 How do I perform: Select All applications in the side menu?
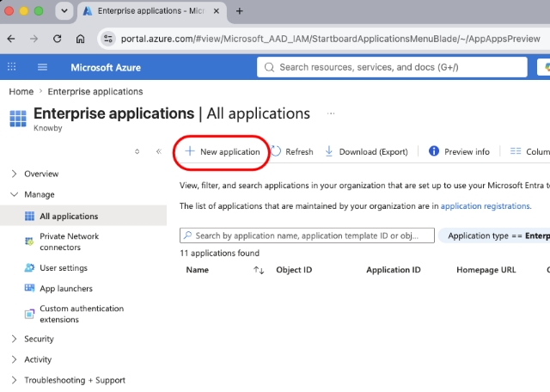83,216
